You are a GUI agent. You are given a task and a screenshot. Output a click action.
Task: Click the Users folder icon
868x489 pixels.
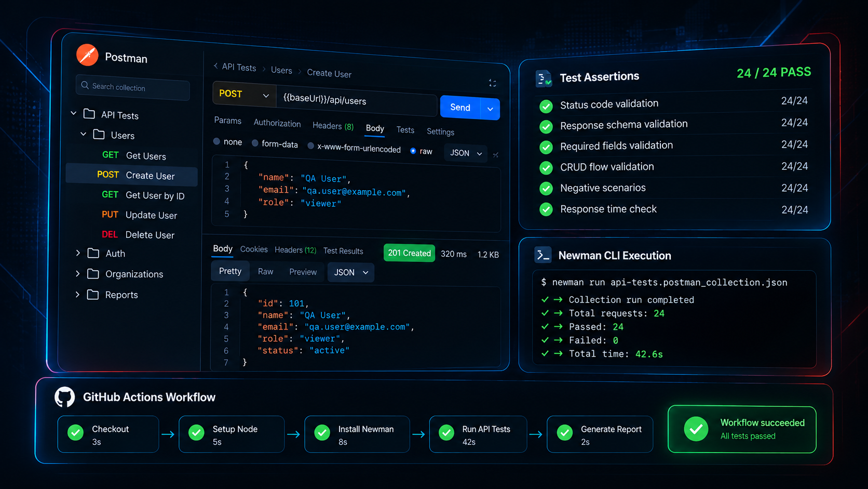pos(99,135)
